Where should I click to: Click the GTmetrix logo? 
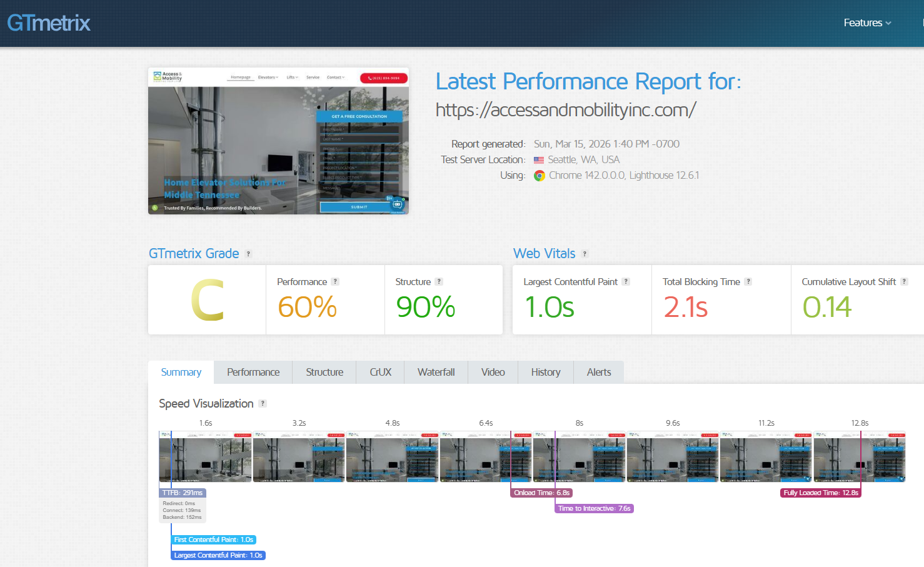[x=49, y=23]
